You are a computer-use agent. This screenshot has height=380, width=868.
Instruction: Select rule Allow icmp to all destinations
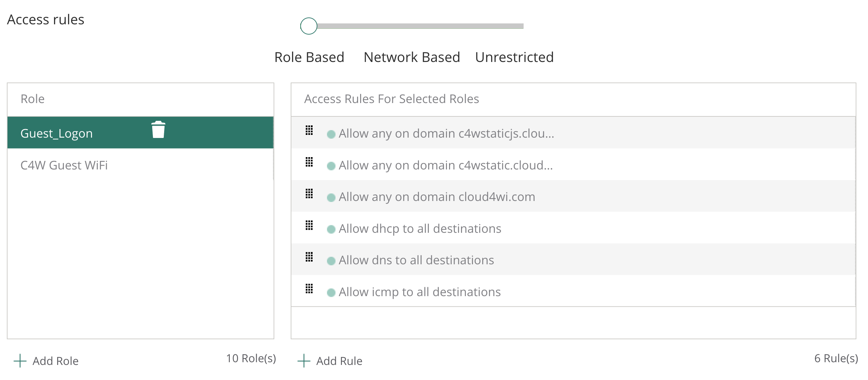pos(573,291)
